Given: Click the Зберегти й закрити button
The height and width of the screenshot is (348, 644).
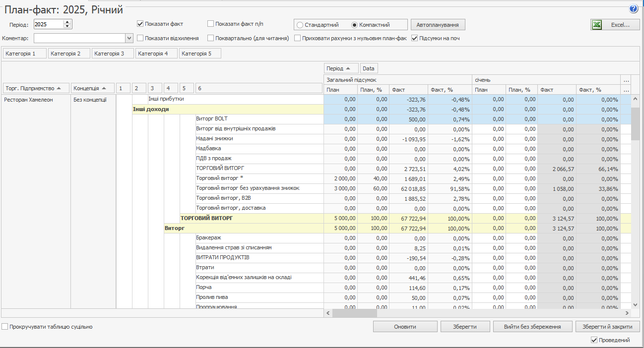Looking at the screenshot, I should tap(607, 327).
